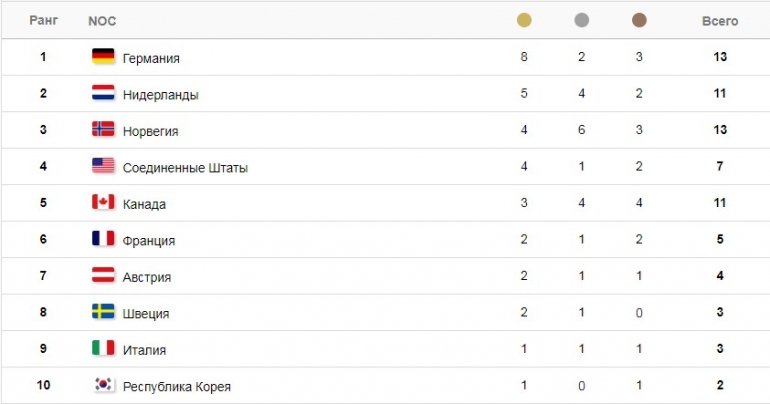Open the Германия country link

(x=151, y=58)
